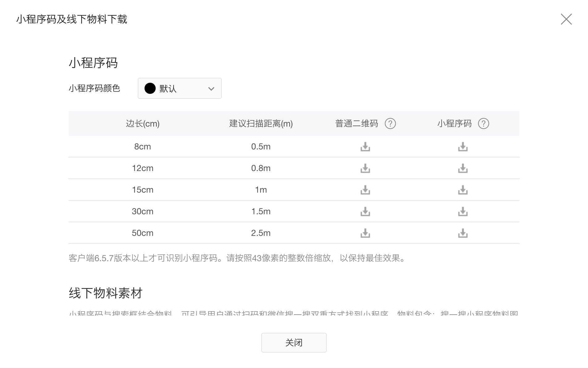The height and width of the screenshot is (368, 588).
Task: Click the 普通二维码 column header text
Action: point(357,123)
